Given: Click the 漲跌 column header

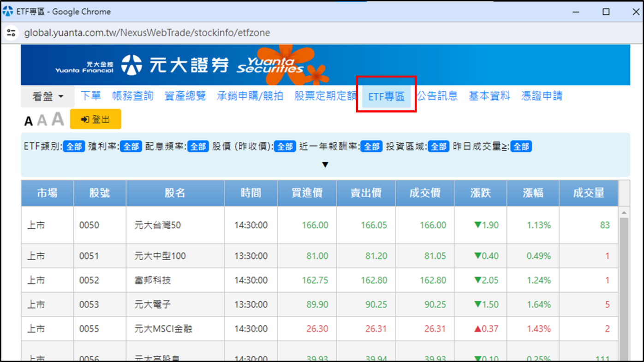Looking at the screenshot, I should pyautogui.click(x=481, y=193).
